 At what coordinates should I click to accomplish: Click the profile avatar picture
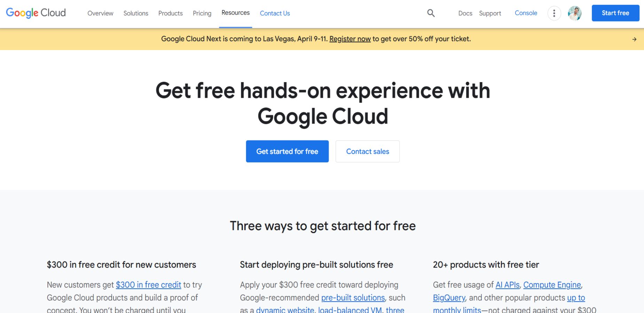click(x=575, y=13)
